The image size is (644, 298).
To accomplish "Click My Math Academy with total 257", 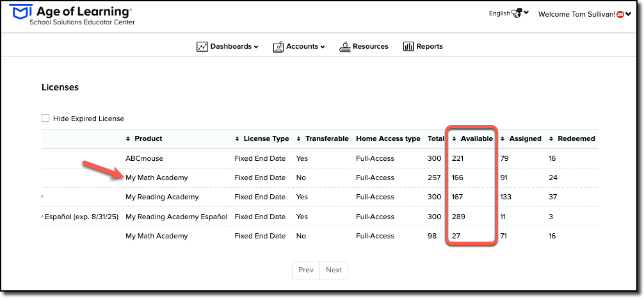I will (x=156, y=178).
